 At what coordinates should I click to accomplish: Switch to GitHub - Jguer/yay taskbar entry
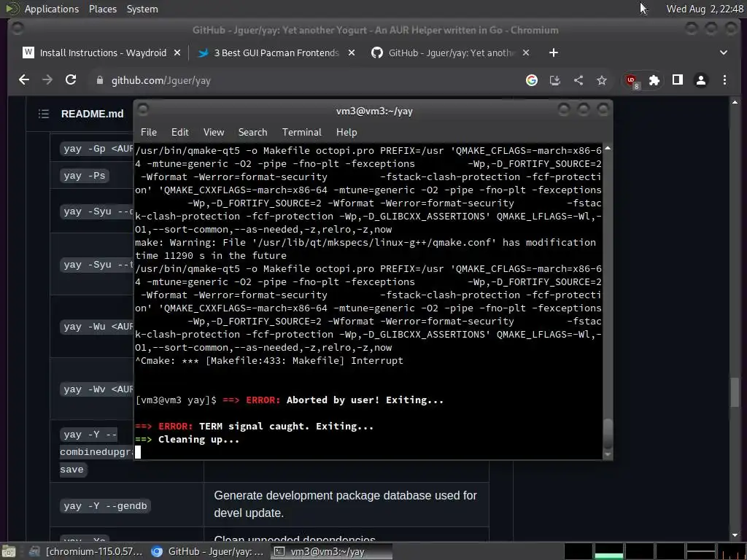(208, 551)
